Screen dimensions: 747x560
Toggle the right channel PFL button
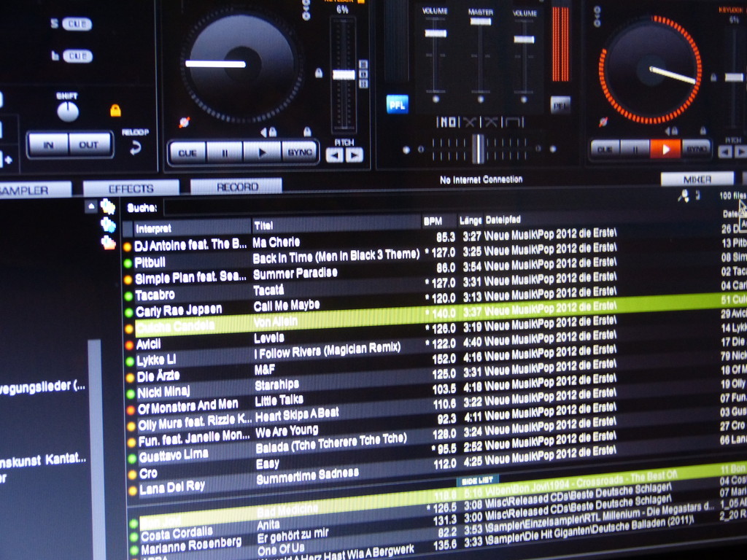tap(560, 104)
